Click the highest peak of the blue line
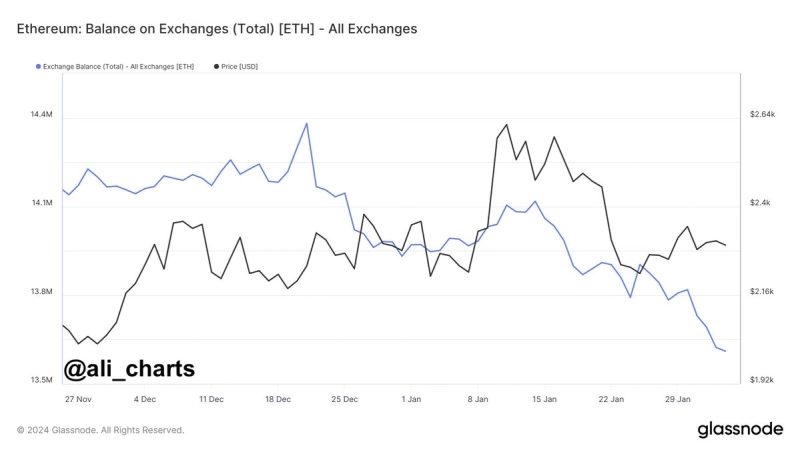800x450 pixels. pos(306,123)
